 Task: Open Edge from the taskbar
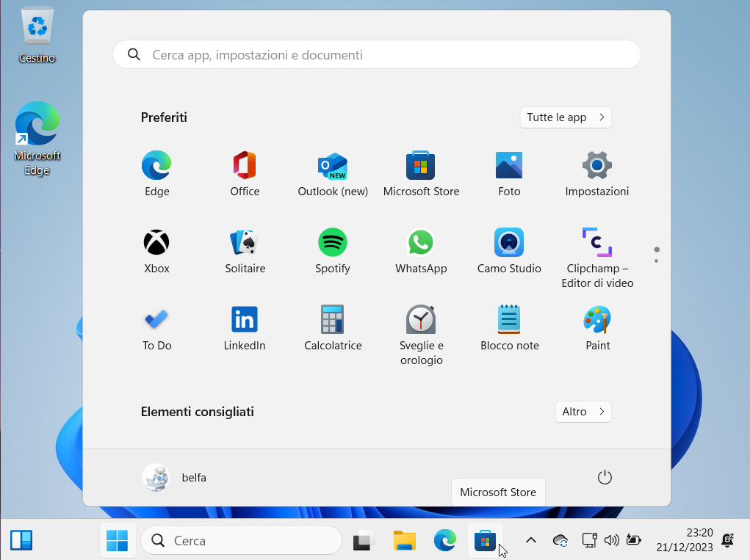coord(445,540)
